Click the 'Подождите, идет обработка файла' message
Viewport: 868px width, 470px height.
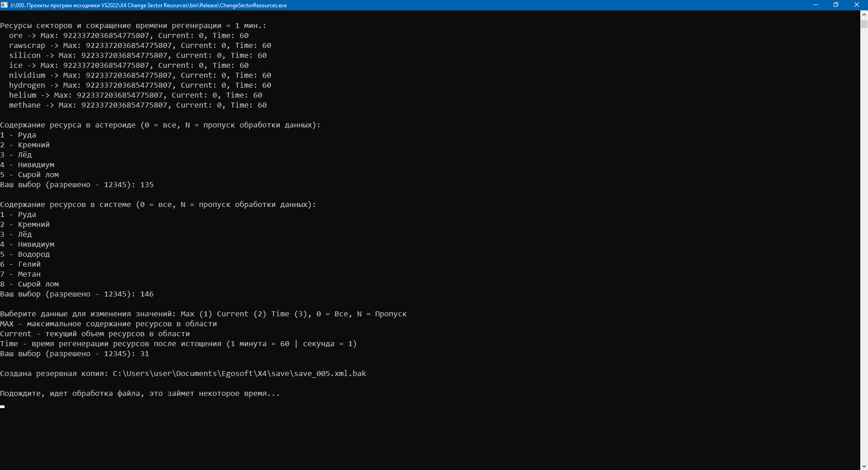140,394
